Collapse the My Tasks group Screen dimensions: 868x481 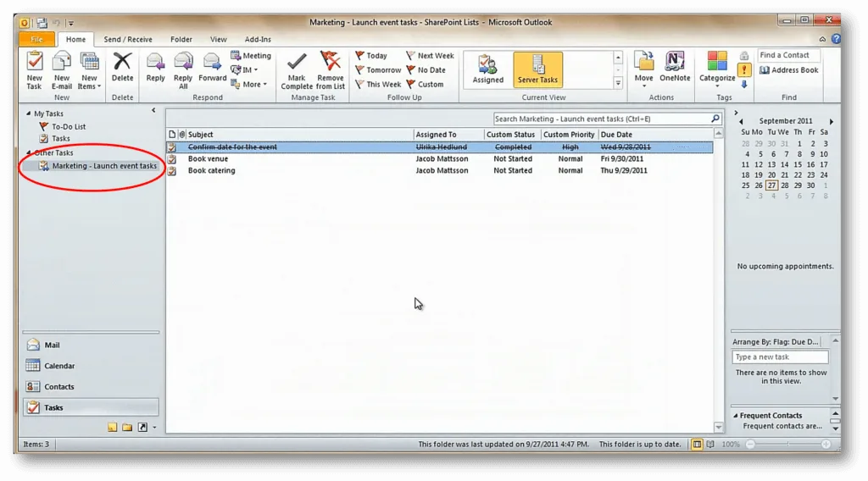(x=29, y=113)
